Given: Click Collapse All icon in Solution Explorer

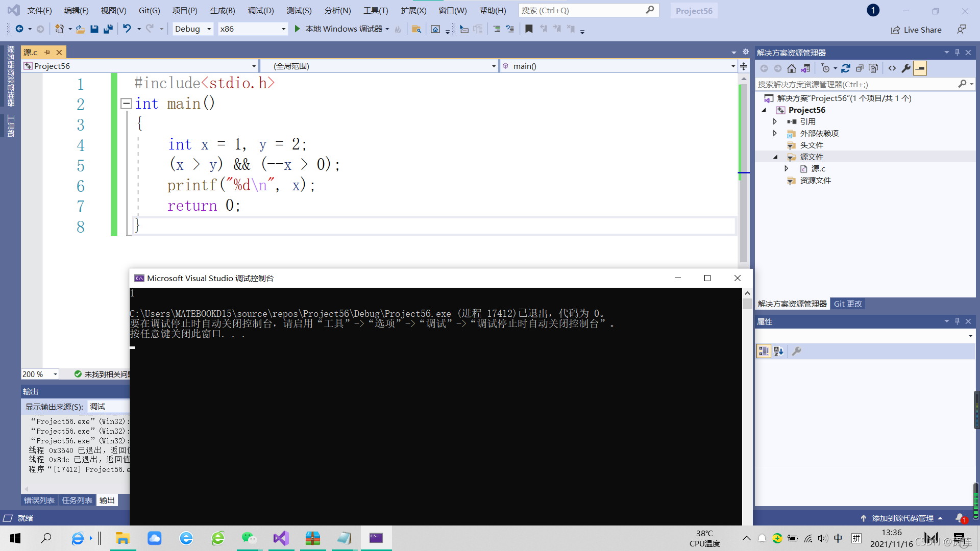Looking at the screenshot, I should click(860, 68).
